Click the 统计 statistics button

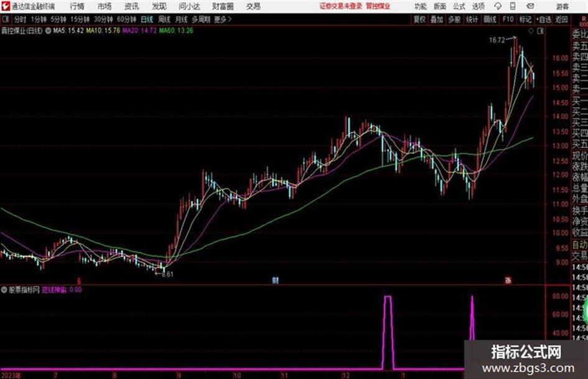coord(472,19)
